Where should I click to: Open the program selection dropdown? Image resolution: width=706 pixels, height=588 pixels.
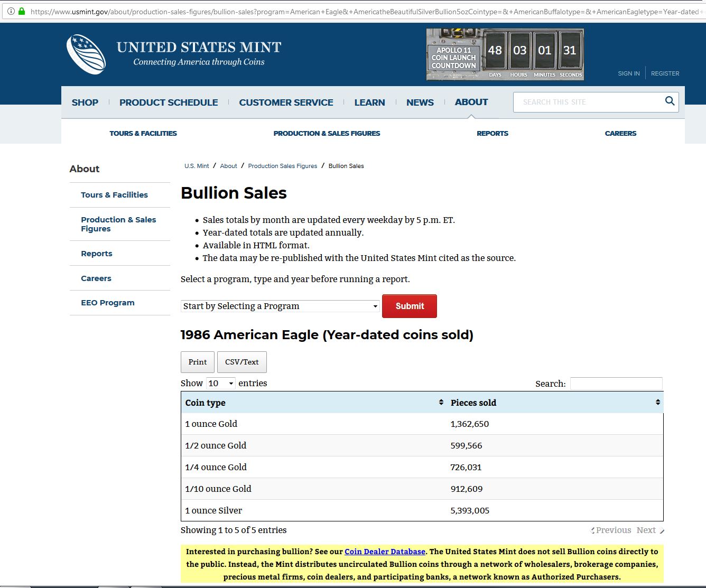pyautogui.click(x=281, y=306)
